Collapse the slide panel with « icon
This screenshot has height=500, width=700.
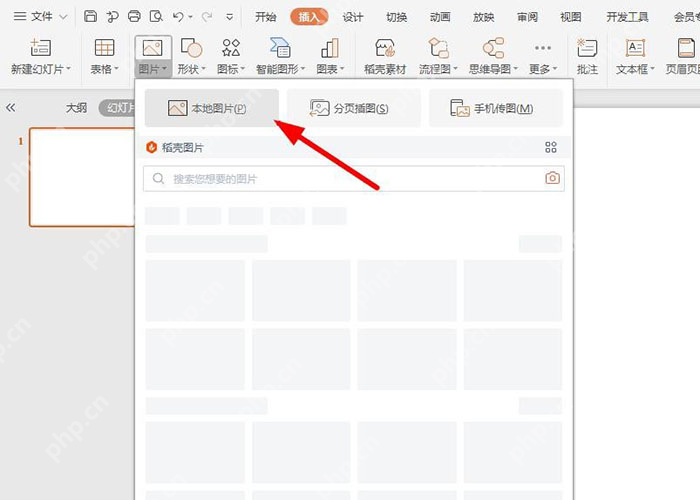(11, 108)
